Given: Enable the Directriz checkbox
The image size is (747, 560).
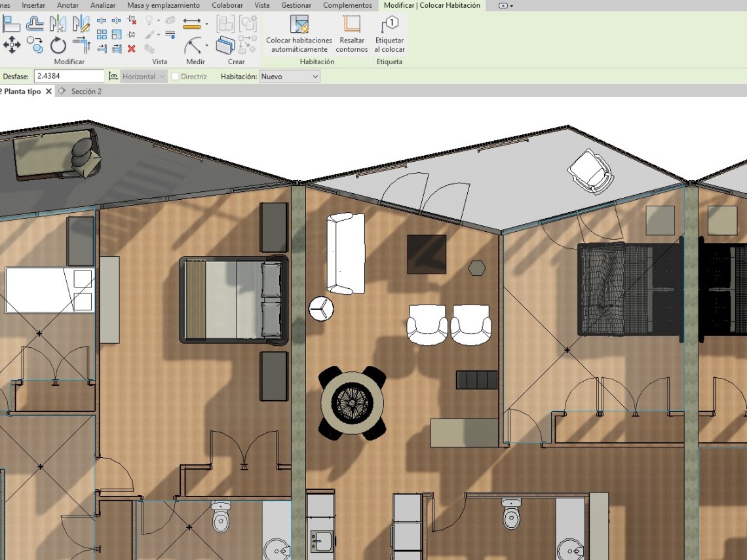Looking at the screenshot, I should pyautogui.click(x=175, y=77).
